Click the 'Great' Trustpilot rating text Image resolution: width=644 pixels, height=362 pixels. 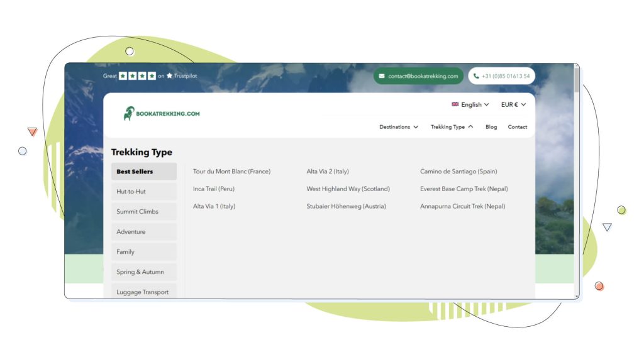pos(109,76)
